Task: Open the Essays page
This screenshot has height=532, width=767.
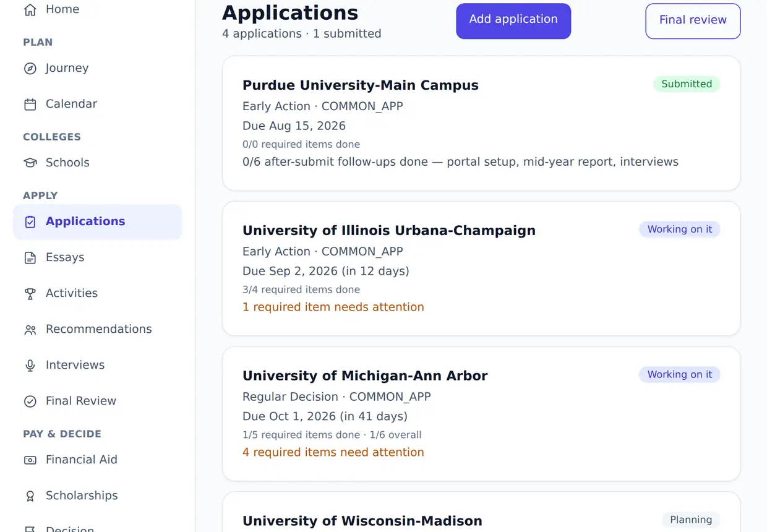Action: 98,257
